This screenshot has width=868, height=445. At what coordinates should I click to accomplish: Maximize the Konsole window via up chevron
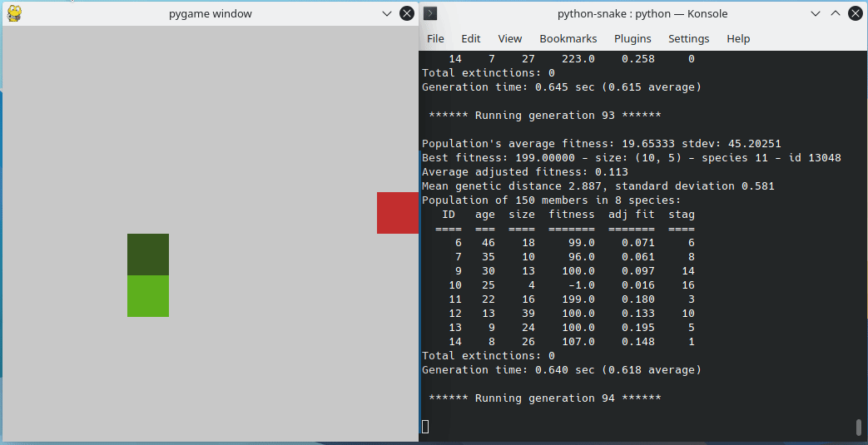[x=836, y=14]
